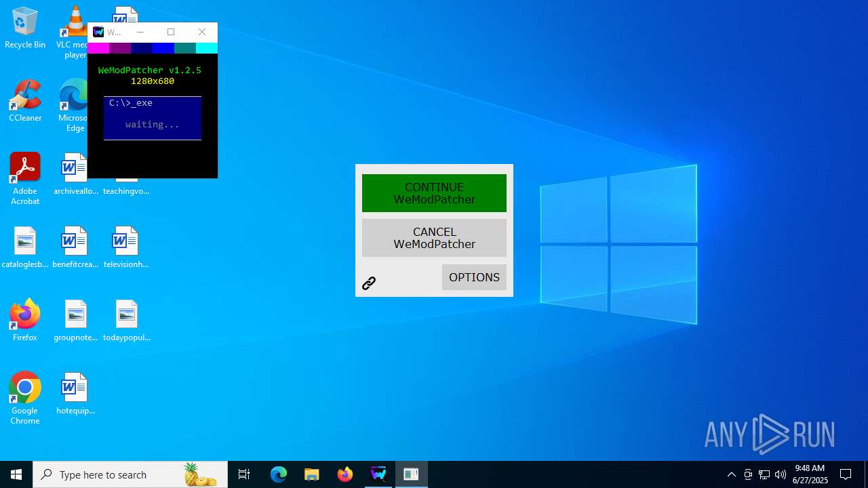Select the bright blue color swatch
Screen dimensions: 868x488
163,48
